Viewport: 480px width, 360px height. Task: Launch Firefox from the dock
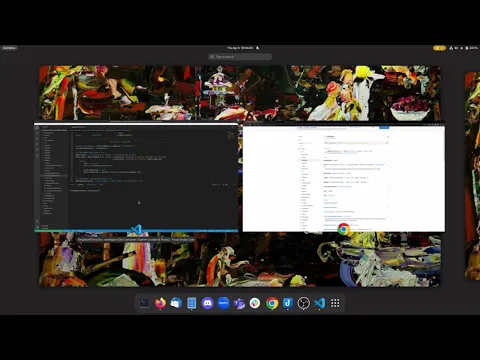[x=160, y=303]
